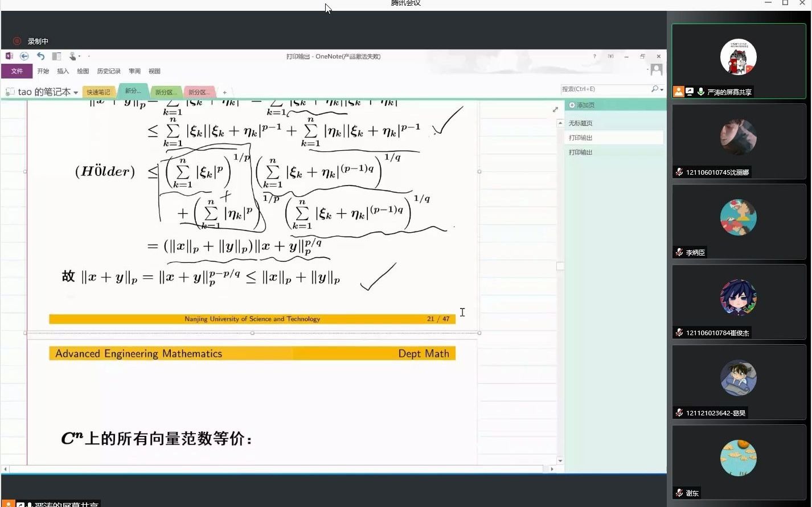The width and height of the screenshot is (812, 507).
Task: Click the search magnifier in OneNote
Action: 654,89
